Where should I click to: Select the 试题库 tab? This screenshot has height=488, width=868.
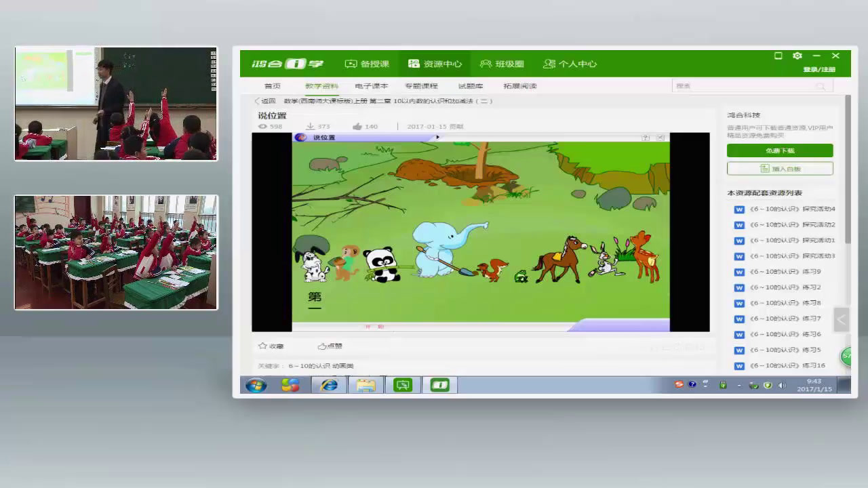pos(471,86)
